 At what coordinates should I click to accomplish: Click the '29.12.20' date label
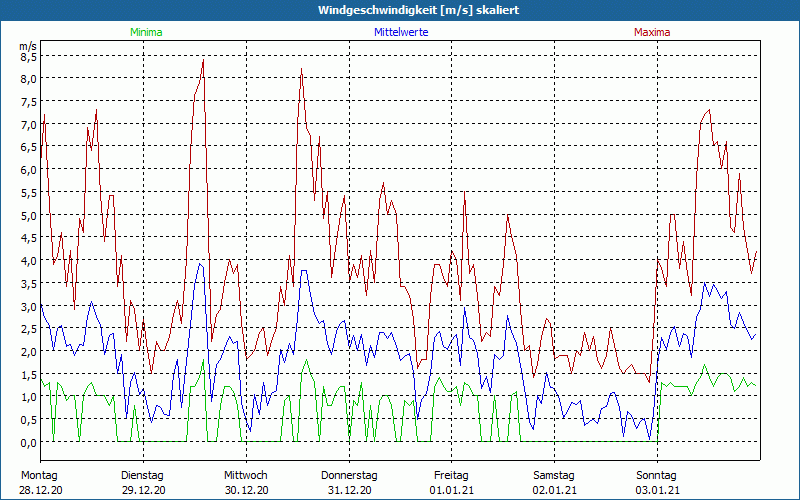click(143, 490)
